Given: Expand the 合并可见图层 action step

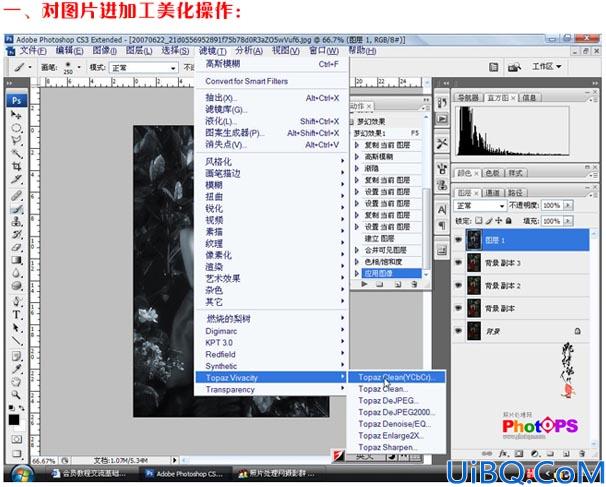Looking at the screenshot, I should (x=357, y=250).
